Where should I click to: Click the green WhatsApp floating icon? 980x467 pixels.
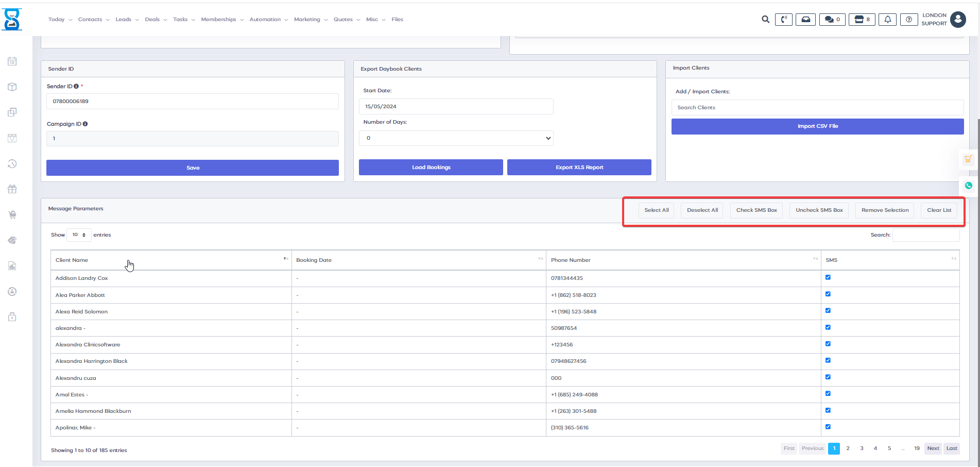click(969, 186)
